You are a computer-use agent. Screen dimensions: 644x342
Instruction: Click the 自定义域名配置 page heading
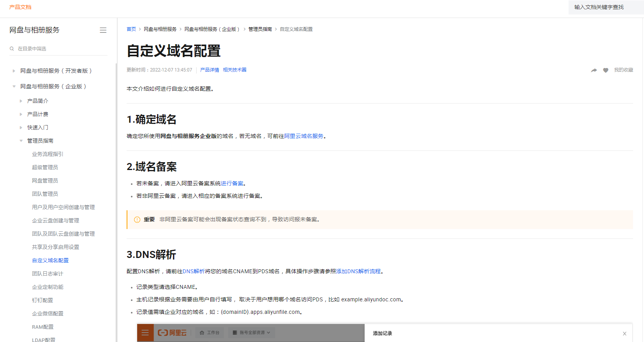click(x=174, y=51)
